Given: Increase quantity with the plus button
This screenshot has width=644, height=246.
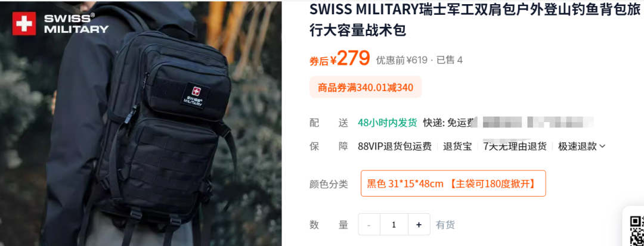Looking at the screenshot, I should [419, 225].
